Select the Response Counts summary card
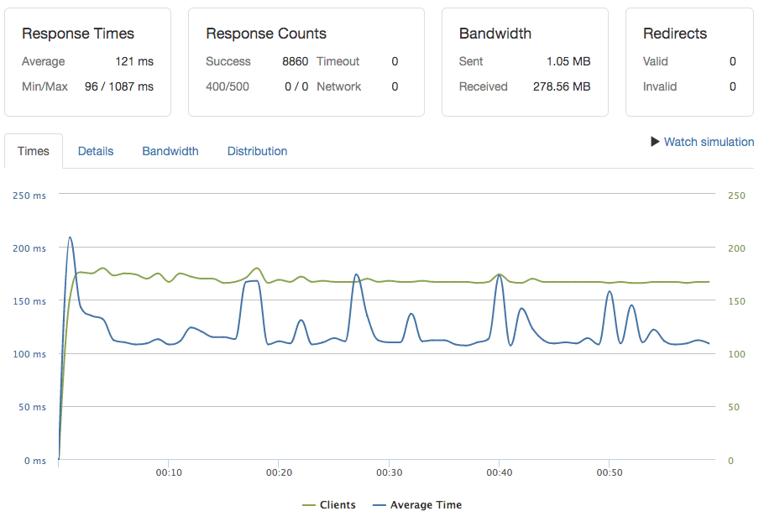This screenshot has height=532, width=764. (x=306, y=61)
